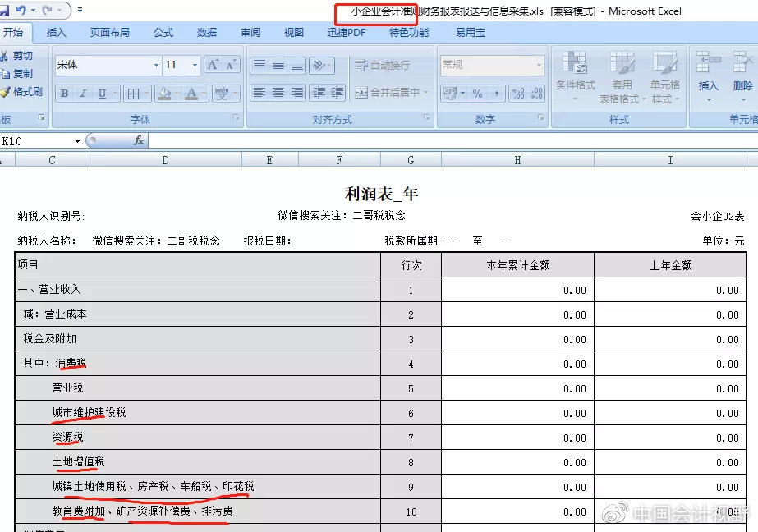
Task: Apply comma style
Action: coord(497,94)
